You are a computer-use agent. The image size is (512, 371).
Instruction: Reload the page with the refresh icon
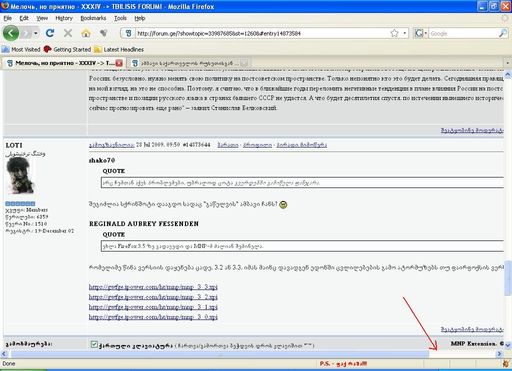[50, 33]
